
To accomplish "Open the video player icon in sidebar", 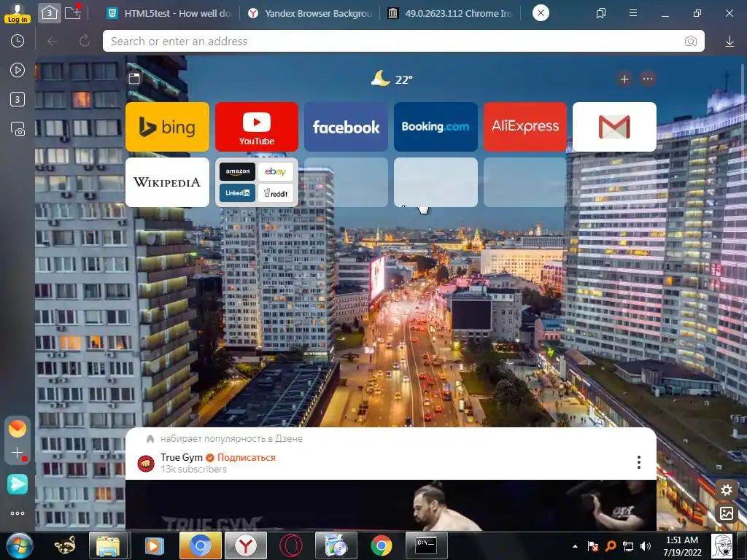I will [18, 71].
